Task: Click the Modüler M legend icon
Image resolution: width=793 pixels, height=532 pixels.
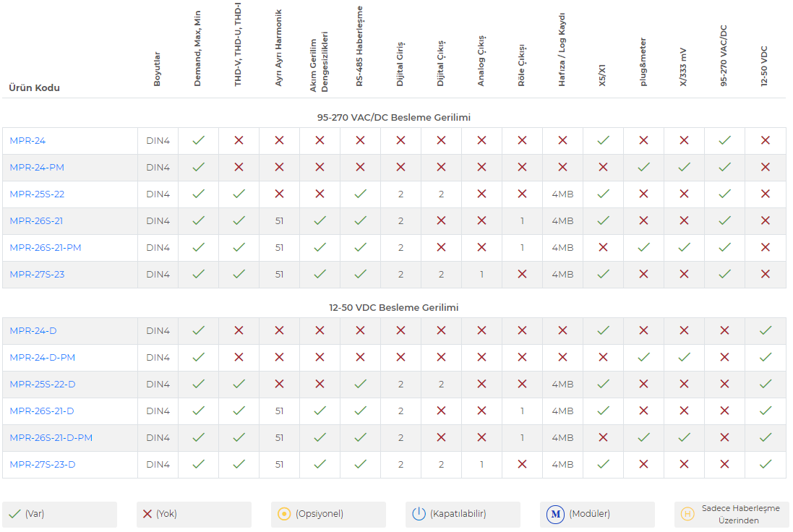Action: click(x=555, y=514)
